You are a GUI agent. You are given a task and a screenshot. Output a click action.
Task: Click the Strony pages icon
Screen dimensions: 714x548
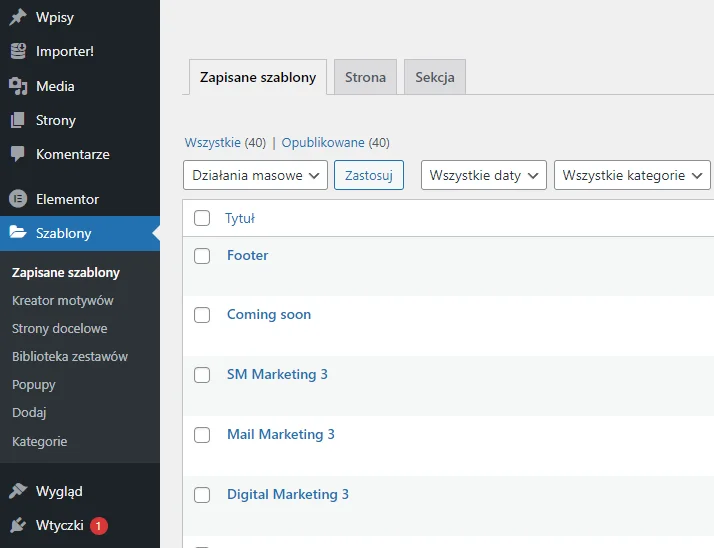[x=18, y=120]
